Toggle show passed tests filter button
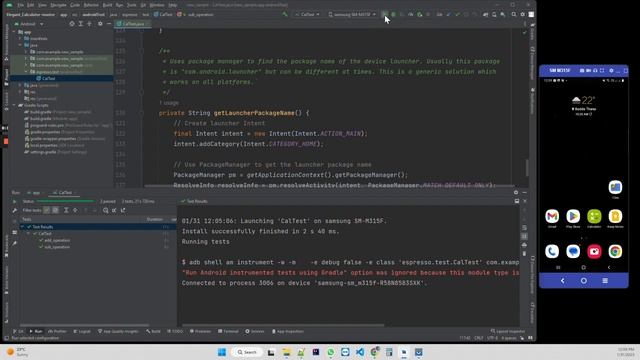The width and height of the screenshot is (640, 360). (x=47, y=210)
